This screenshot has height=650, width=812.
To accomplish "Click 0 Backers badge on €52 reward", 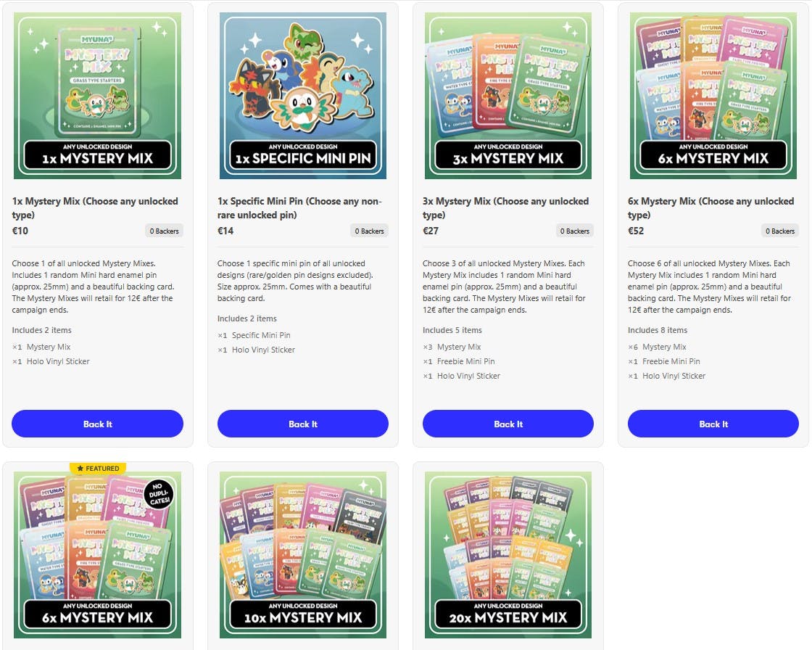I will coord(780,231).
